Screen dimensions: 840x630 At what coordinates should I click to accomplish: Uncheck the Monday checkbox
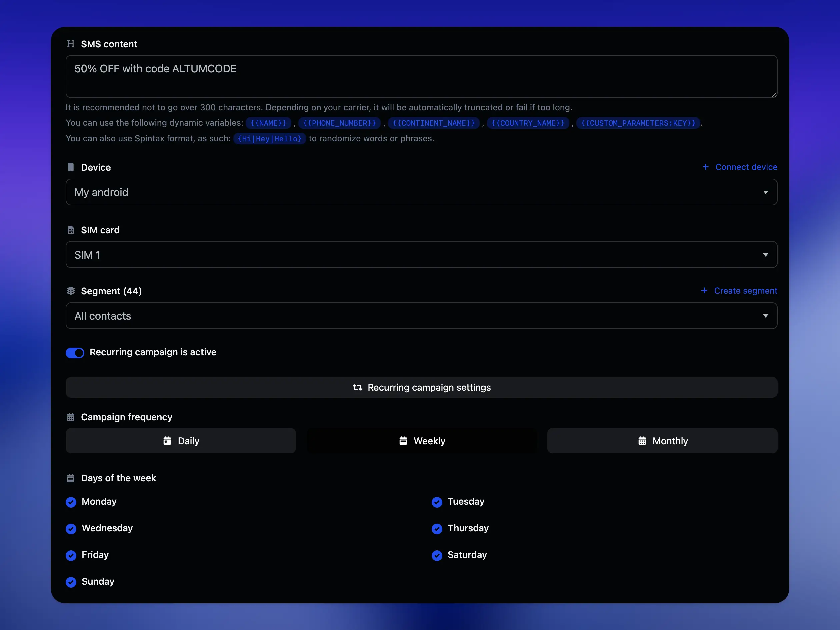(x=71, y=502)
